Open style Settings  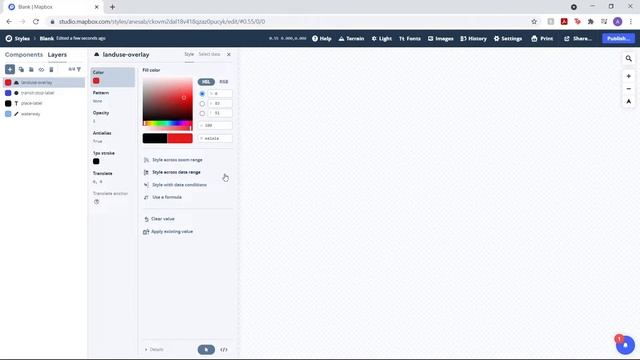tap(508, 38)
